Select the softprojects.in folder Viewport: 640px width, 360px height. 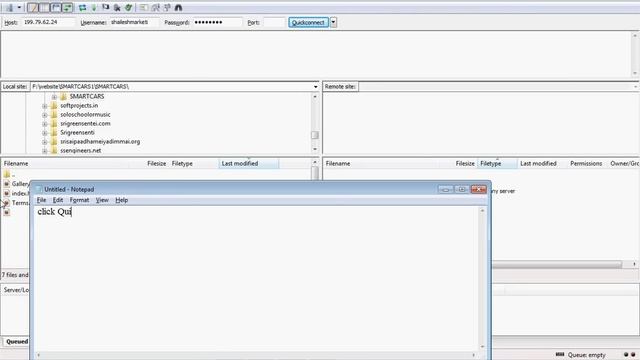pos(79,105)
